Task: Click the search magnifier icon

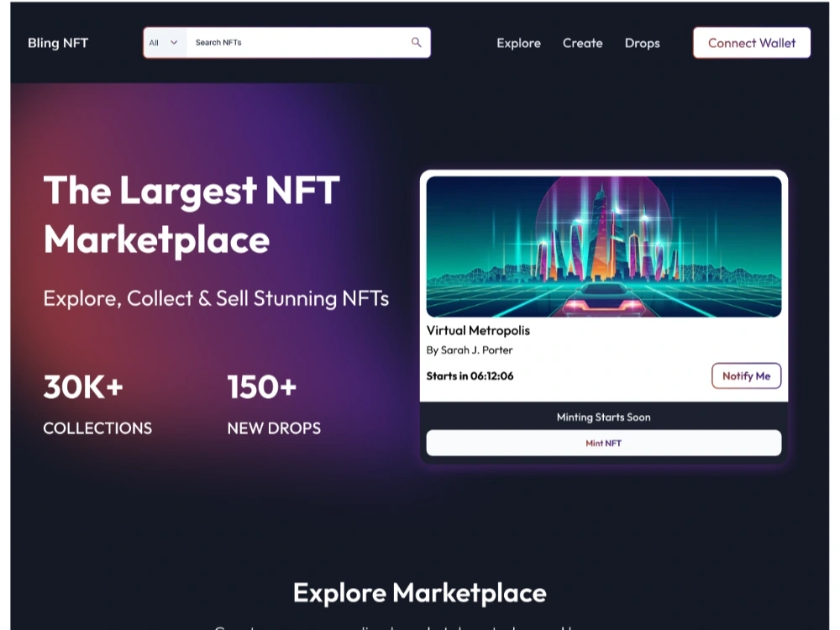Action: click(417, 42)
